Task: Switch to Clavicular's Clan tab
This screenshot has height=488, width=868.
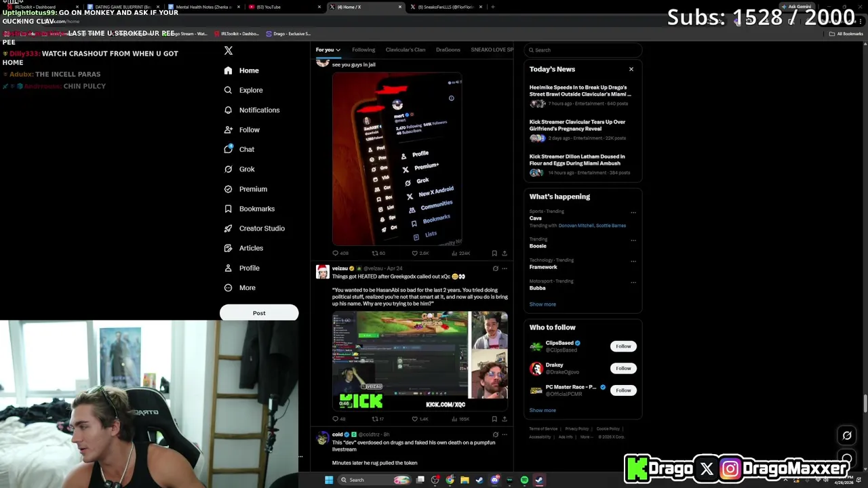Action: (406, 49)
